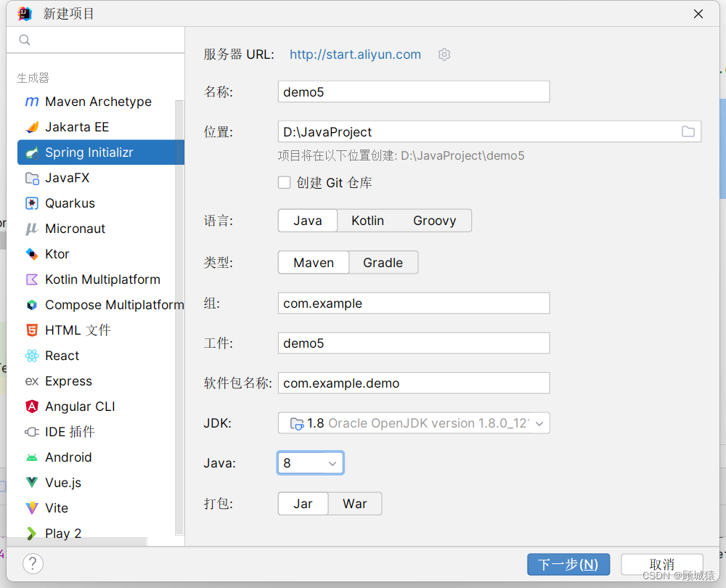726x588 pixels.
Task: Choose the Micronaut mu icon
Action: click(x=31, y=229)
